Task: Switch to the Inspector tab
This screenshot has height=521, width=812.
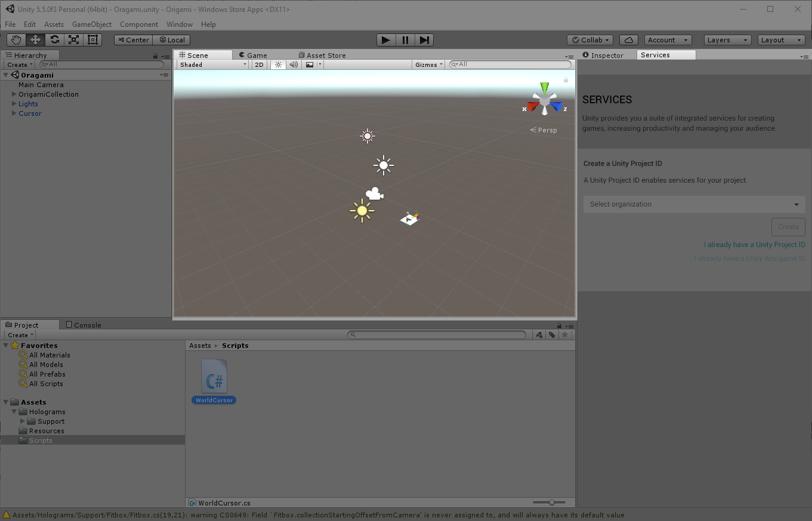Action: pos(603,55)
